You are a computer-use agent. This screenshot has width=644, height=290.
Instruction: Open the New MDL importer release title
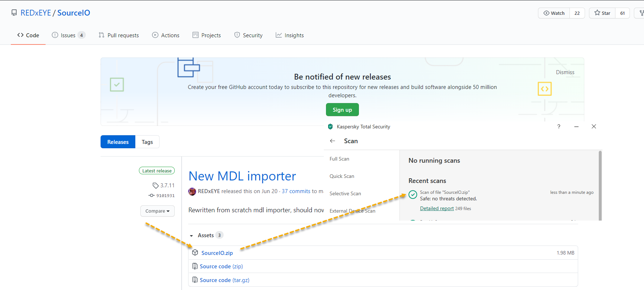[x=242, y=176]
